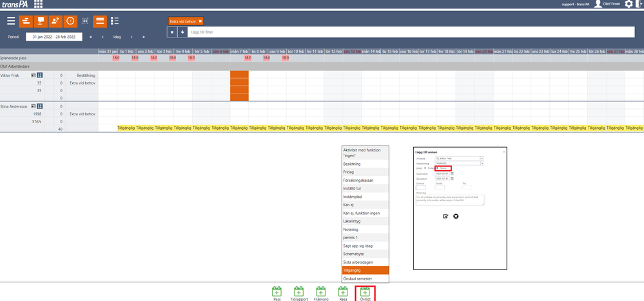This screenshot has height=301, width=644.
Task: Open the app grid launcher icon
Action: [x=38, y=4]
